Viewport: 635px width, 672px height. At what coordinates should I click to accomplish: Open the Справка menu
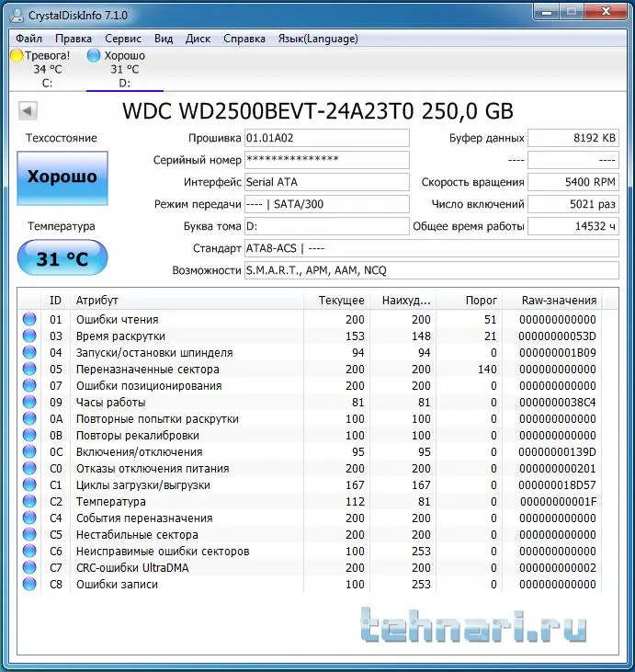244,39
